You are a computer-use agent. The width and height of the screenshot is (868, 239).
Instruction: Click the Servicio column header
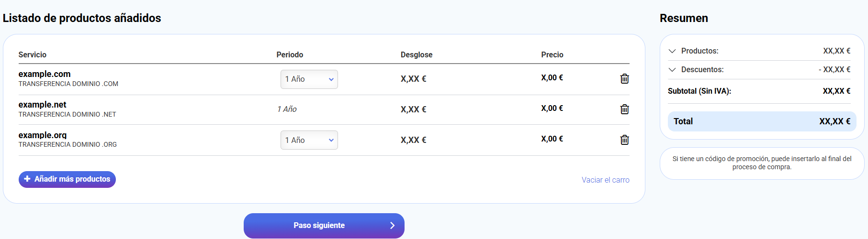33,54
